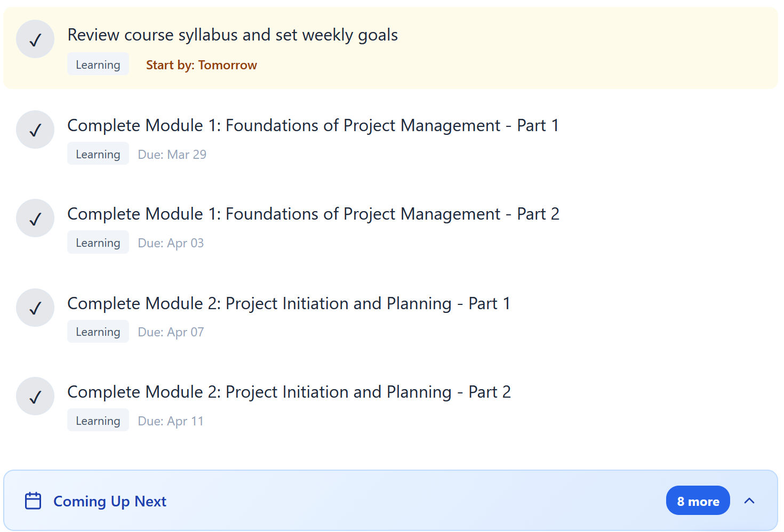This screenshot has width=784, height=532.
Task: Open the Coming Up Next section header
Action: [109, 501]
